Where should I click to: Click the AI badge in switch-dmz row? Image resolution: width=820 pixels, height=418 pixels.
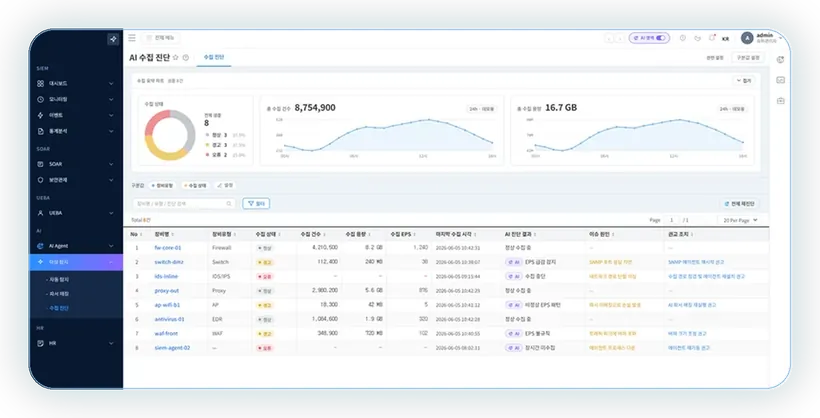coord(514,262)
